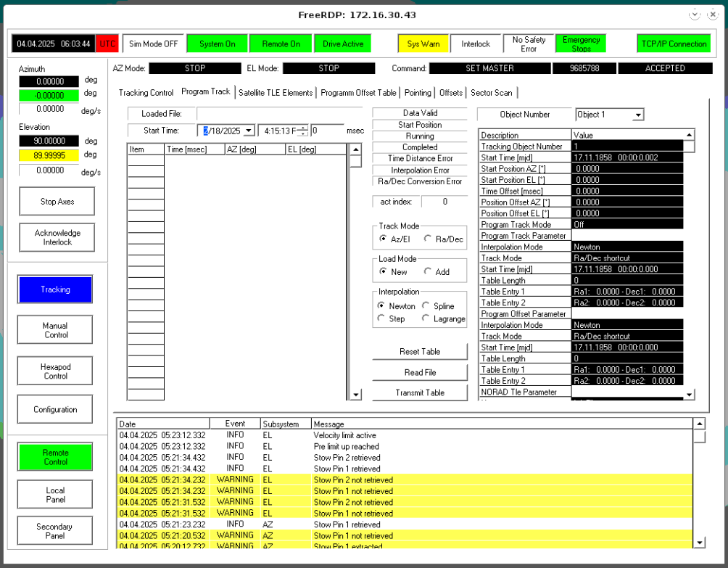728x568 pixels.
Task: Close the FreeRDP window
Action: coord(713,15)
